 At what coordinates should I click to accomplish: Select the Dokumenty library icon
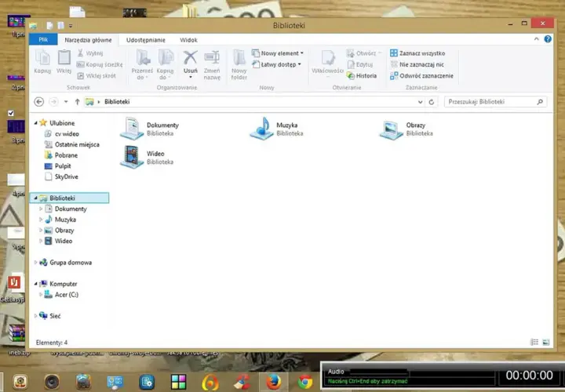pos(132,129)
